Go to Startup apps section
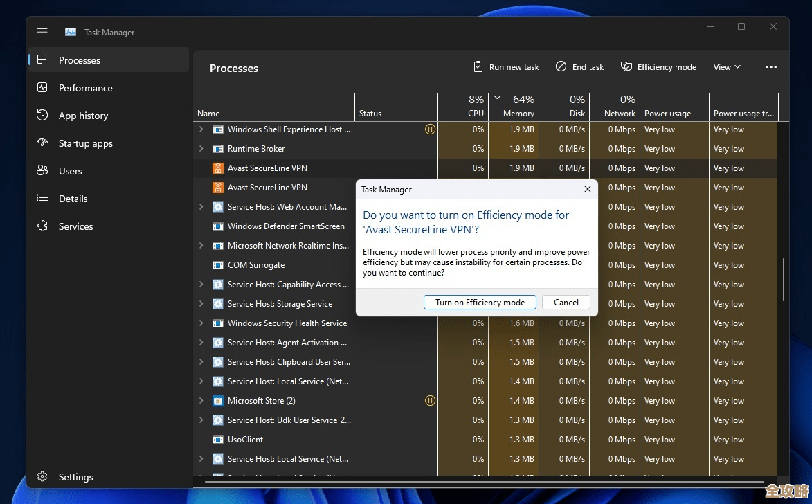The image size is (812, 504). click(x=85, y=143)
